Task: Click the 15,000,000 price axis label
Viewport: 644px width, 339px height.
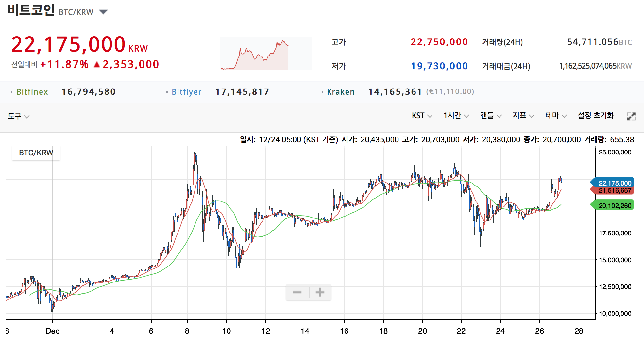Action: pyautogui.click(x=615, y=260)
